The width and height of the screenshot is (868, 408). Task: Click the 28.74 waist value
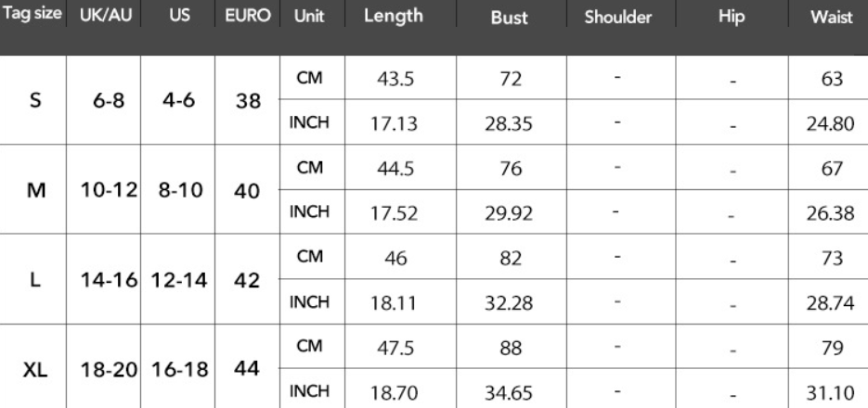pos(830,303)
